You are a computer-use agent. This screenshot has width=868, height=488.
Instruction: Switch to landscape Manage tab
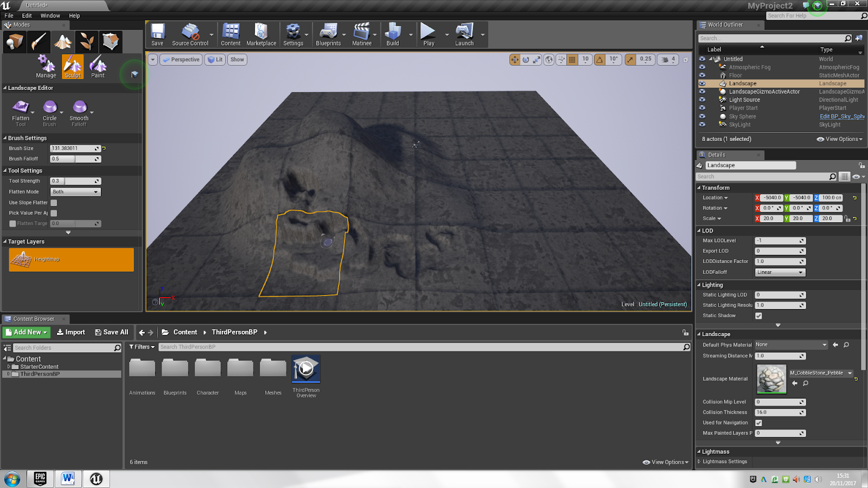[46, 67]
